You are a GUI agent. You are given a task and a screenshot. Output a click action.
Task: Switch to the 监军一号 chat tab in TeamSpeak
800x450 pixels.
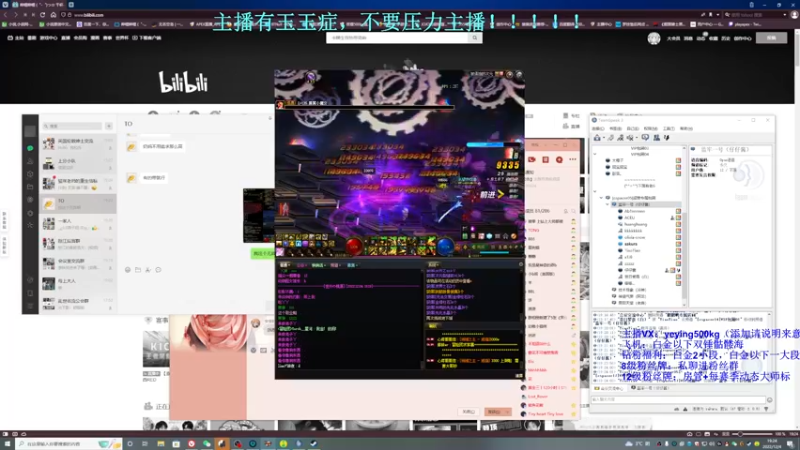coord(651,388)
